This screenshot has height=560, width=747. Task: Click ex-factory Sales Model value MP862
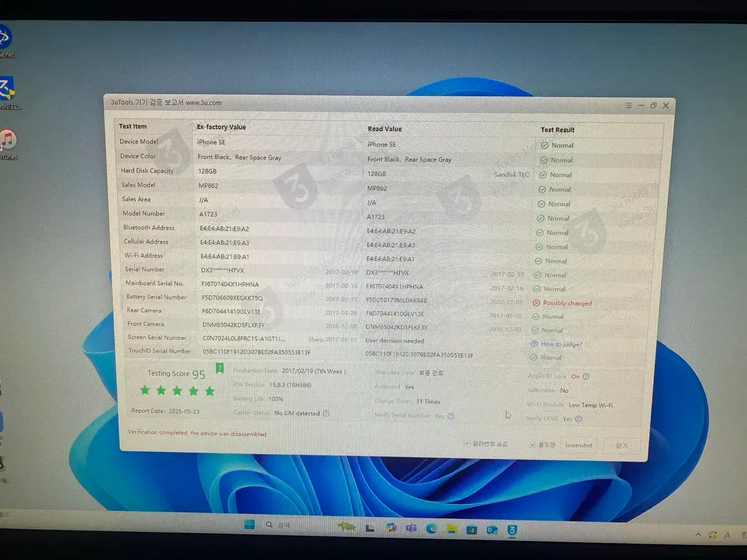point(209,185)
